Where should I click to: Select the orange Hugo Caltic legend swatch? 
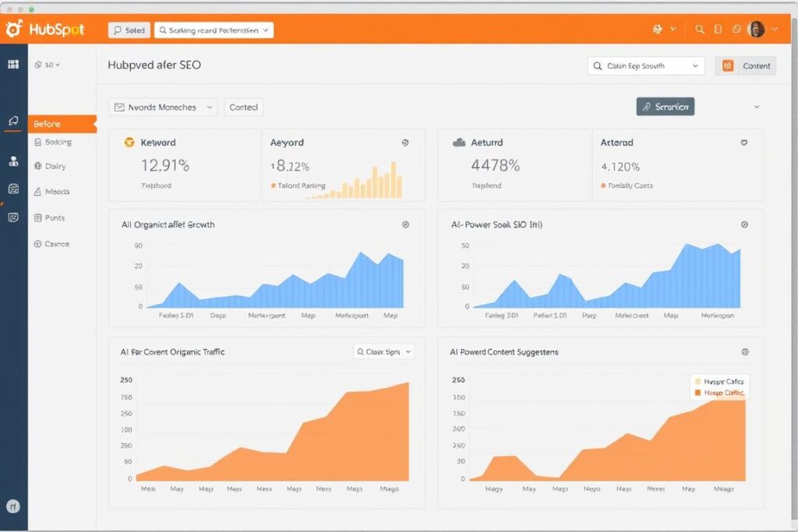pos(697,393)
